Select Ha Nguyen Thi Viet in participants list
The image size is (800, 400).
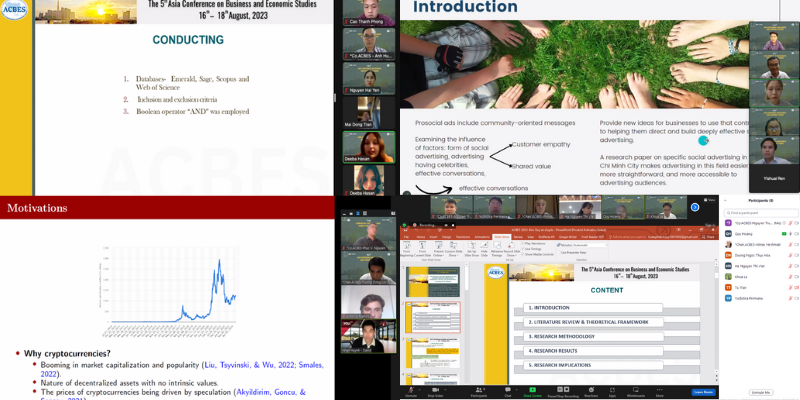click(x=761, y=266)
